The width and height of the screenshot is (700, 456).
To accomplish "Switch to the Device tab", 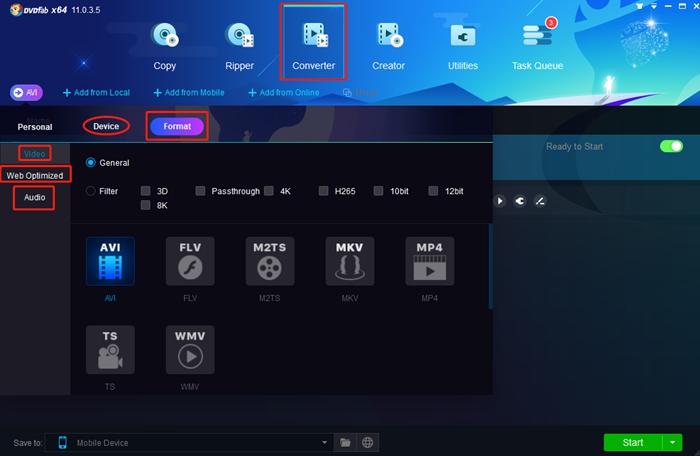I will [106, 126].
